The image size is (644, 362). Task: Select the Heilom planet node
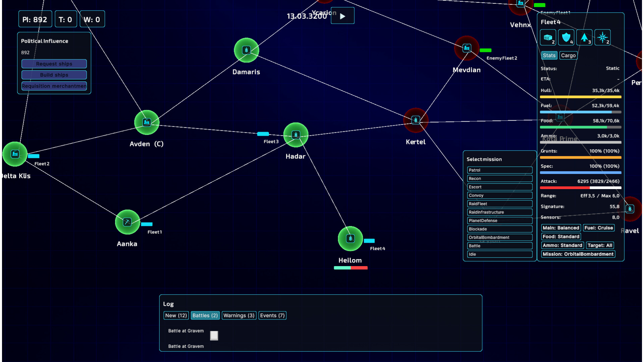pyautogui.click(x=350, y=239)
